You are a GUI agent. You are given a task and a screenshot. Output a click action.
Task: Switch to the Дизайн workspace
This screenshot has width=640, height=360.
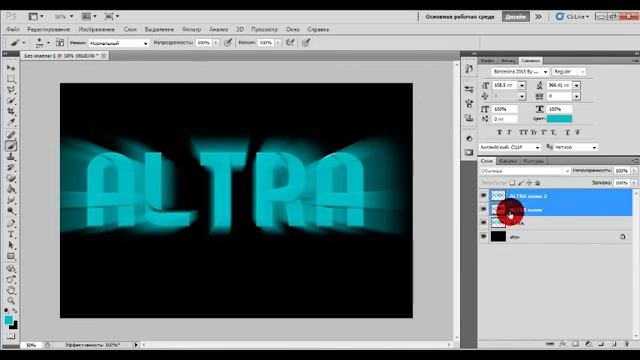(516, 17)
